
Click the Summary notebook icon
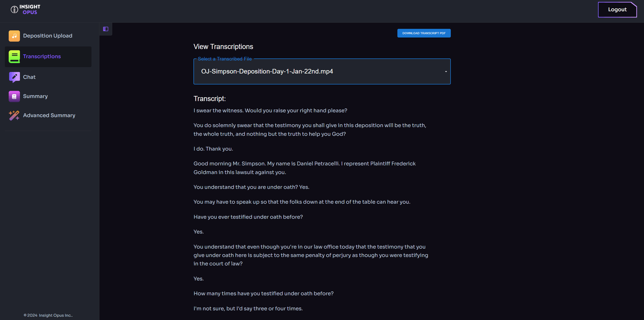pyautogui.click(x=14, y=96)
